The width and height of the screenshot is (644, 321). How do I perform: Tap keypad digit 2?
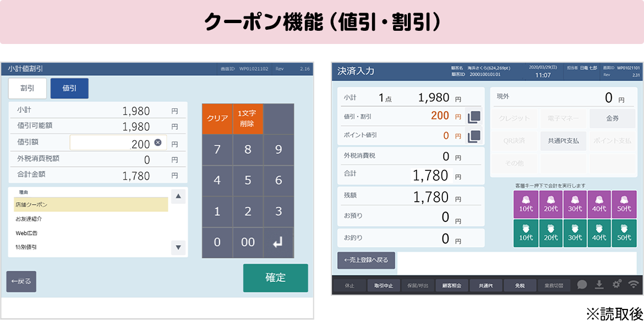(248, 212)
